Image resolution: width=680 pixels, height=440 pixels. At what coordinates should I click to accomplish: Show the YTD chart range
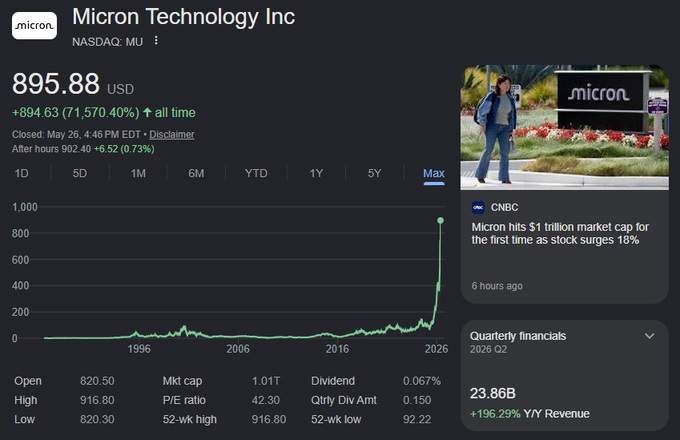256,173
